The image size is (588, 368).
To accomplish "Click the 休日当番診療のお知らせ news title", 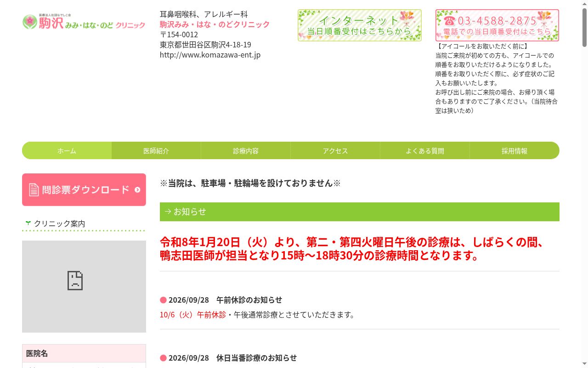I will pyautogui.click(x=256, y=358).
